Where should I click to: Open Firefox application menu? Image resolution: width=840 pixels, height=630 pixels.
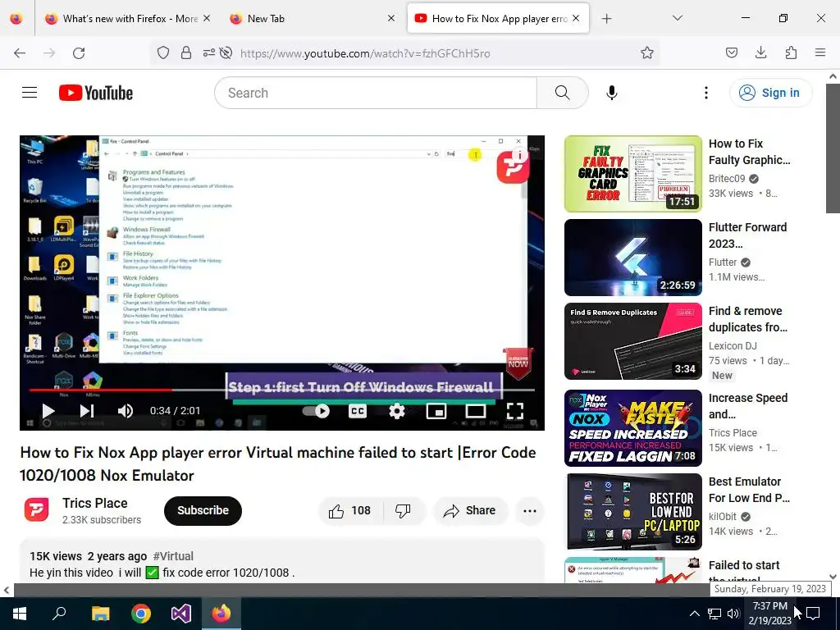pyautogui.click(x=820, y=53)
